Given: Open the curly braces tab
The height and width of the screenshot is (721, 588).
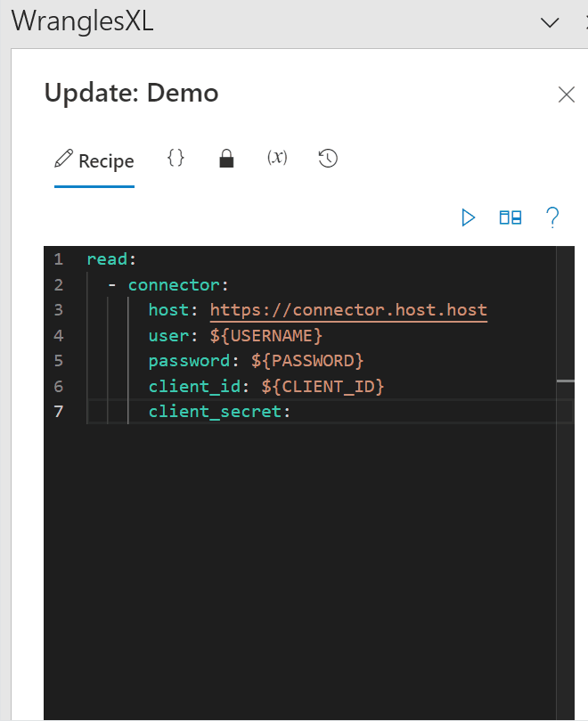Looking at the screenshot, I should (176, 159).
